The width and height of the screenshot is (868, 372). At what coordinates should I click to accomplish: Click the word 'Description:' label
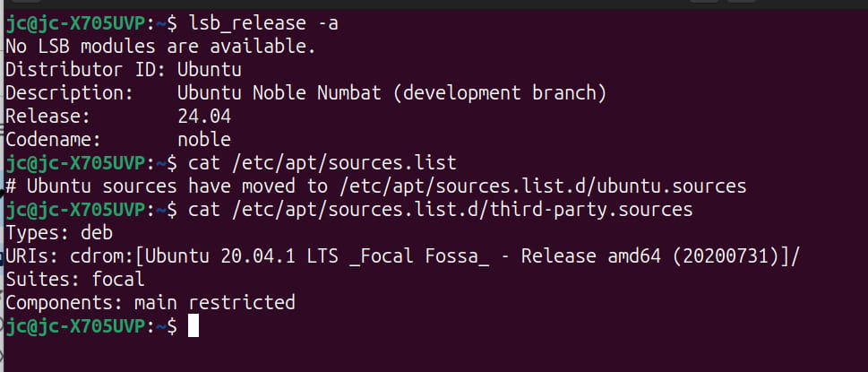[x=70, y=93]
